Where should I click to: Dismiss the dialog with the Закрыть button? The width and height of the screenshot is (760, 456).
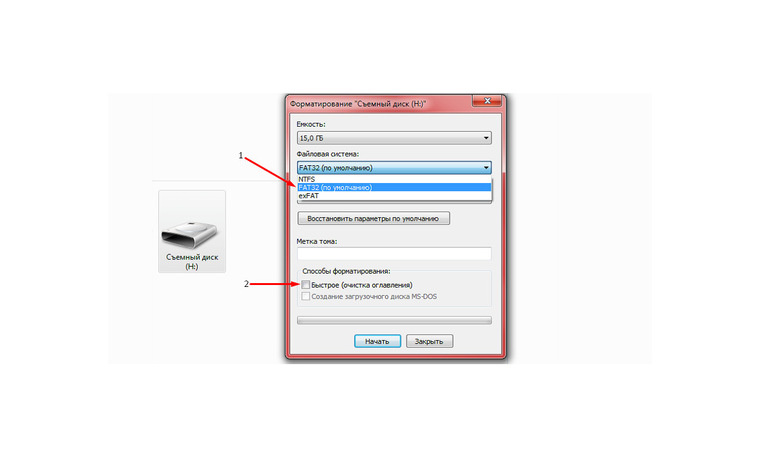[429, 341]
